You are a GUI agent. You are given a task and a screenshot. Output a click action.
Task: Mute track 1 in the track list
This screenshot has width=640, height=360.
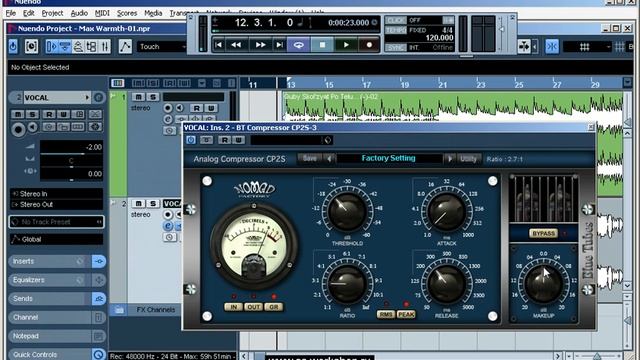138,97
